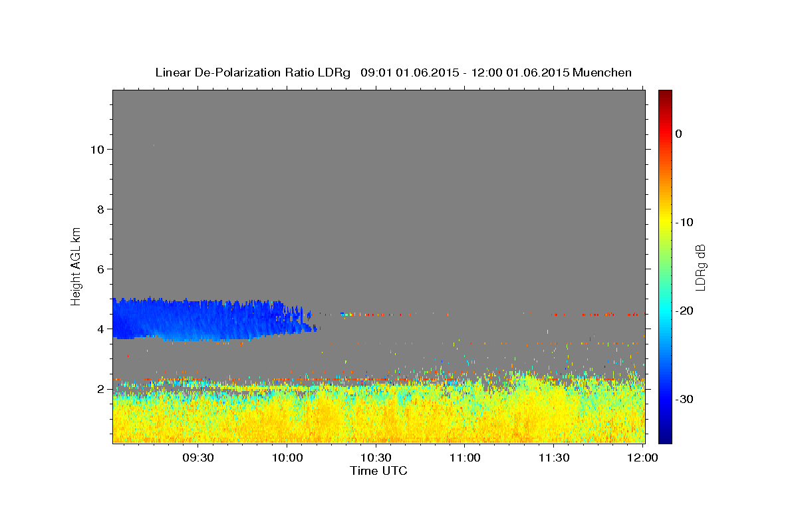Click the colorbar label '0'
The image size is (798, 532).
point(679,134)
